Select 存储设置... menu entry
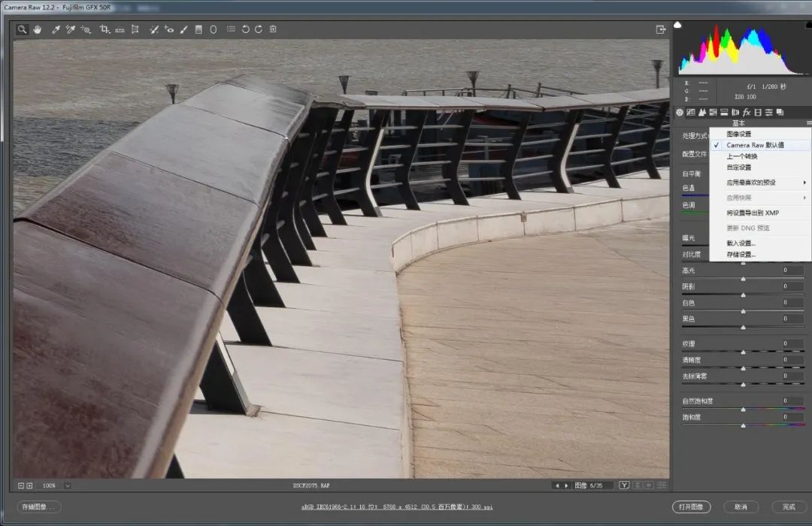This screenshot has width=812, height=526. coord(741,255)
